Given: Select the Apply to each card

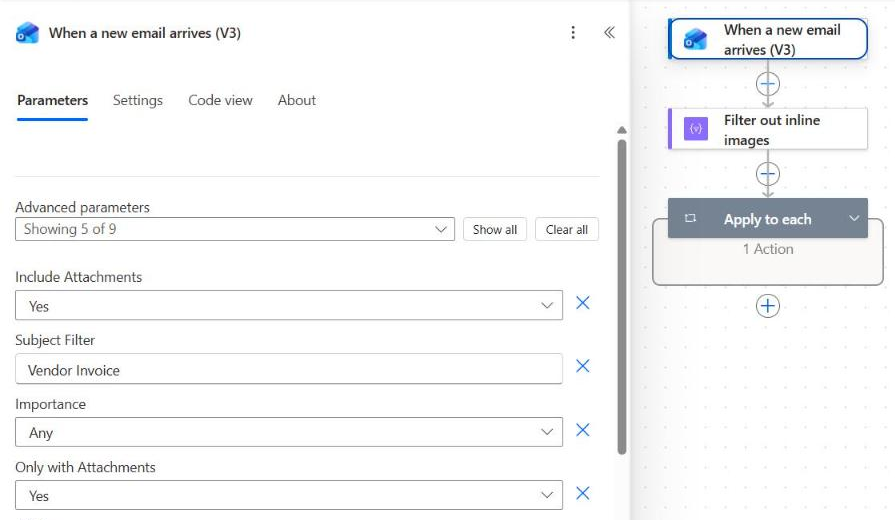Looking at the screenshot, I should [768, 218].
